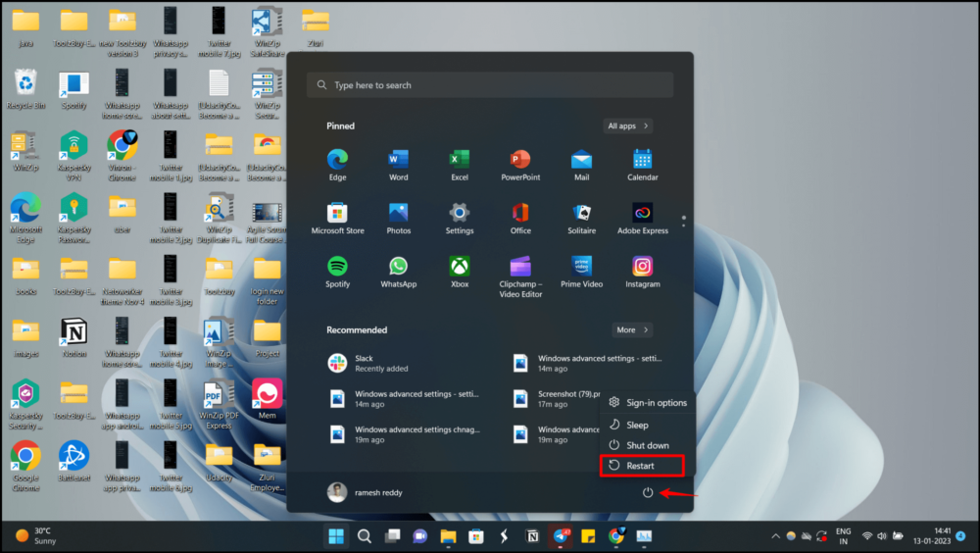This screenshot has width=980, height=553.
Task: Launch PowerPoint pinned app
Action: click(520, 165)
